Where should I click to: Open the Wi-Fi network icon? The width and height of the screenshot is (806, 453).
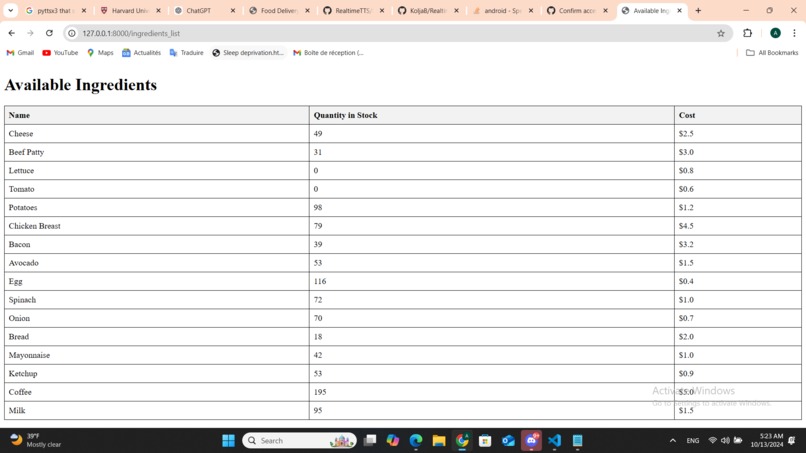point(712,441)
